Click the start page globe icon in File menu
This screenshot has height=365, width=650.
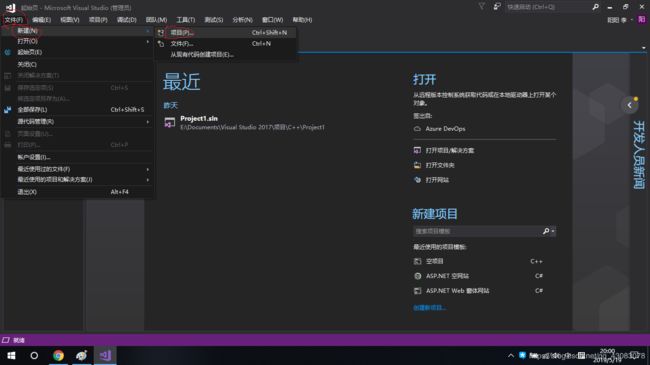click(7, 52)
